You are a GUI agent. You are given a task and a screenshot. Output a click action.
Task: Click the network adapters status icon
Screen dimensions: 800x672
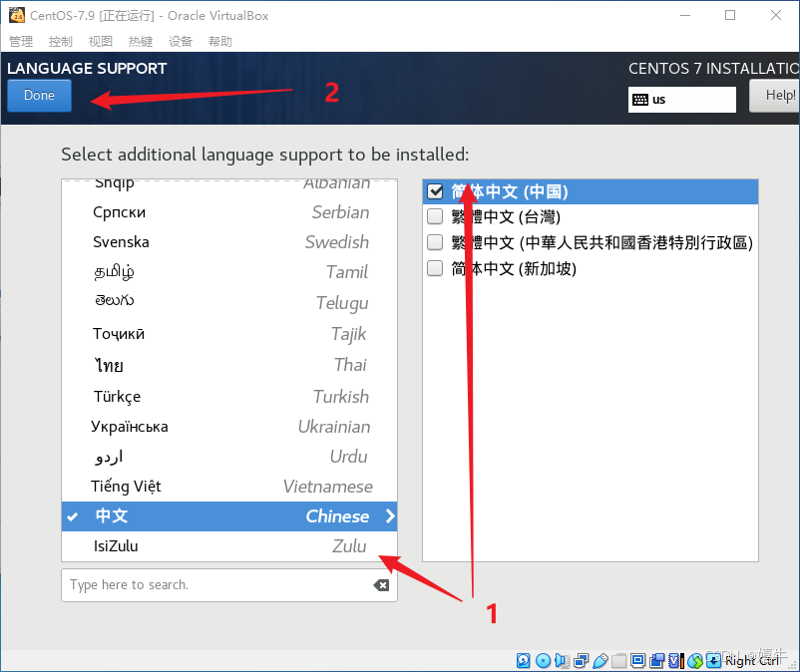pyautogui.click(x=582, y=661)
